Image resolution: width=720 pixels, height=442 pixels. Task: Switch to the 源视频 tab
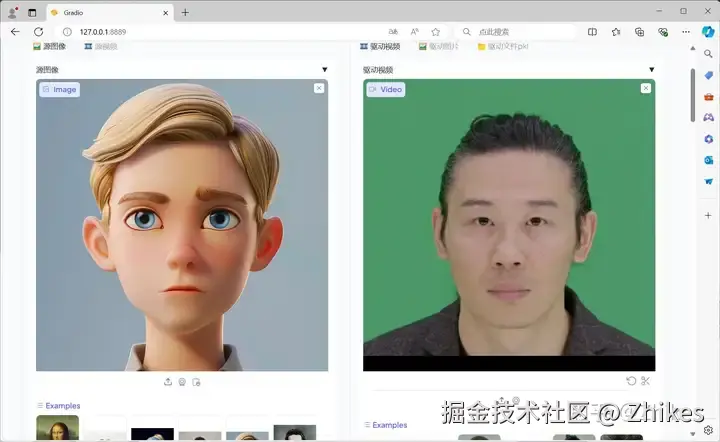coord(101,46)
